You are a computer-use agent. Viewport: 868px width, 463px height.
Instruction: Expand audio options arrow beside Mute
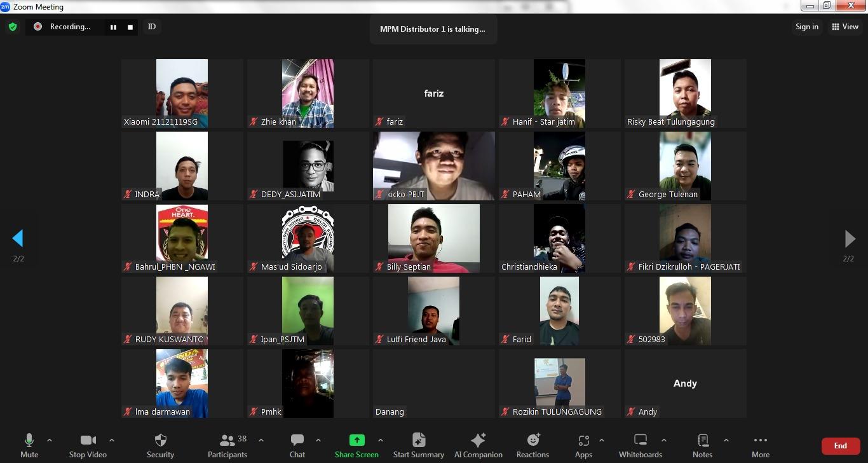pos(50,440)
